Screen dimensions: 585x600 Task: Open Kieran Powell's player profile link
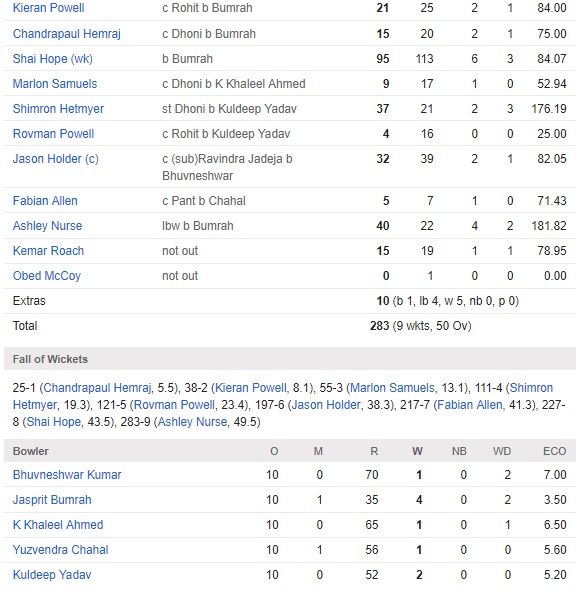(x=49, y=8)
